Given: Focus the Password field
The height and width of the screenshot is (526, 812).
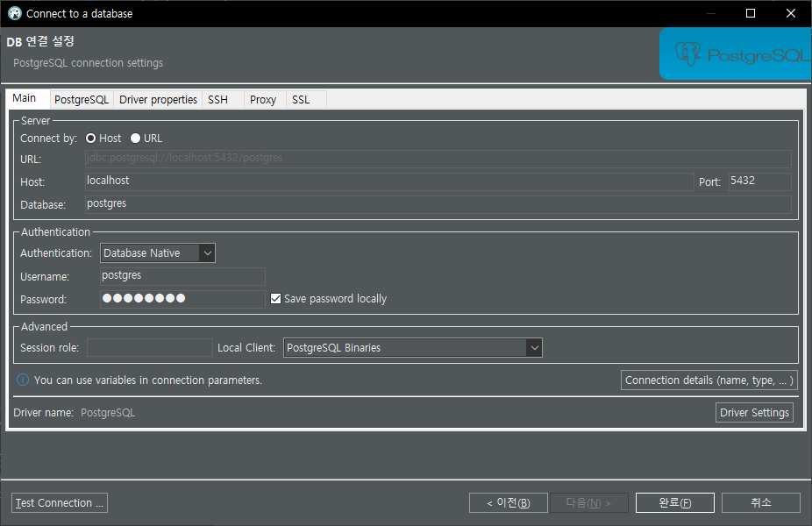Looking at the screenshot, I should pyautogui.click(x=182, y=299).
